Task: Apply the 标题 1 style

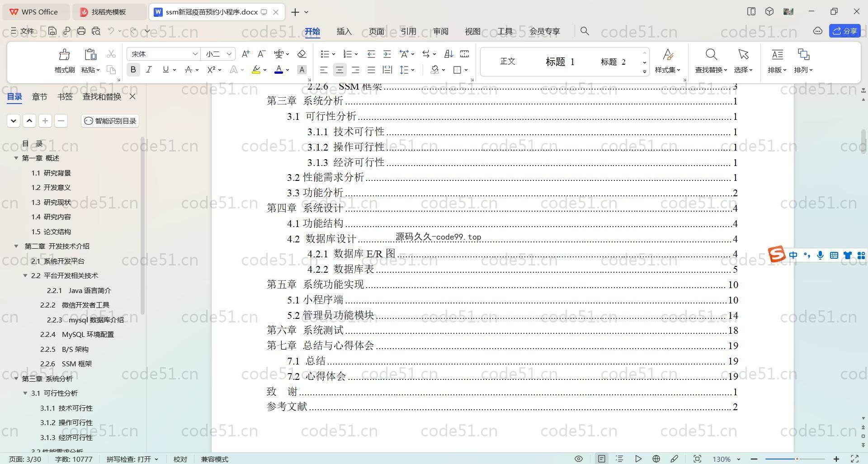Action: 560,62
